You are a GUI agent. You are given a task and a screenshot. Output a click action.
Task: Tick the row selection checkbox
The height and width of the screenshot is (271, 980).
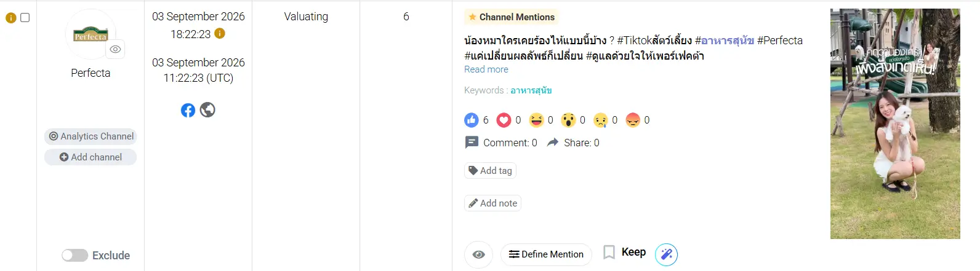(25, 17)
